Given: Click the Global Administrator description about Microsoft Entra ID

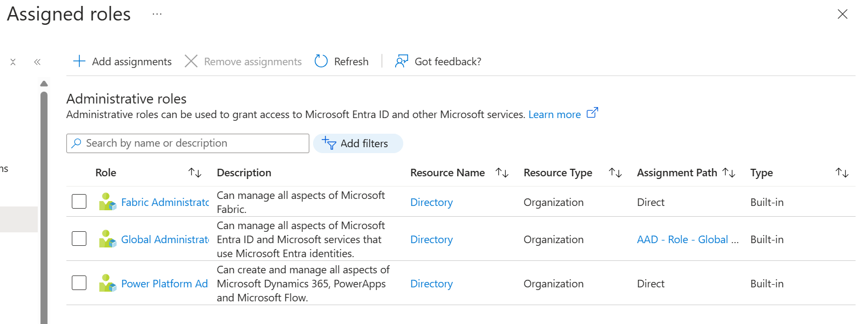Looking at the screenshot, I should pos(301,239).
